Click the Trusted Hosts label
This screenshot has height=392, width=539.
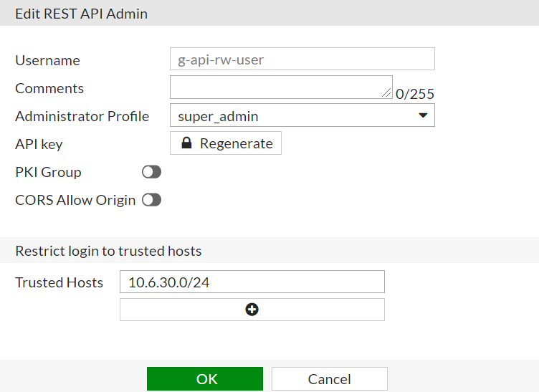(x=59, y=282)
